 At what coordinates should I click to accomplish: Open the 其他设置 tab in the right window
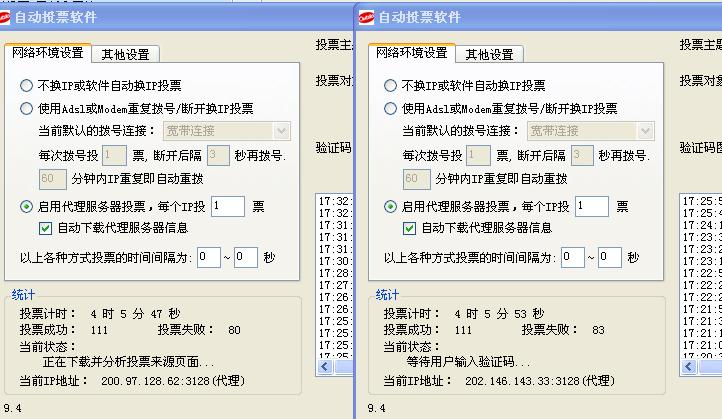pos(489,54)
